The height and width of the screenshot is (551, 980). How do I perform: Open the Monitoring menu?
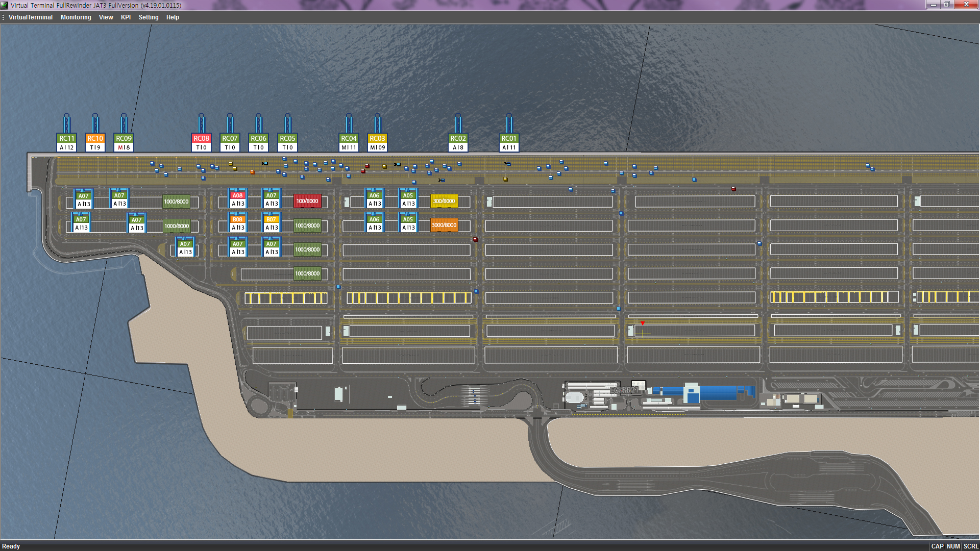pyautogui.click(x=76, y=17)
